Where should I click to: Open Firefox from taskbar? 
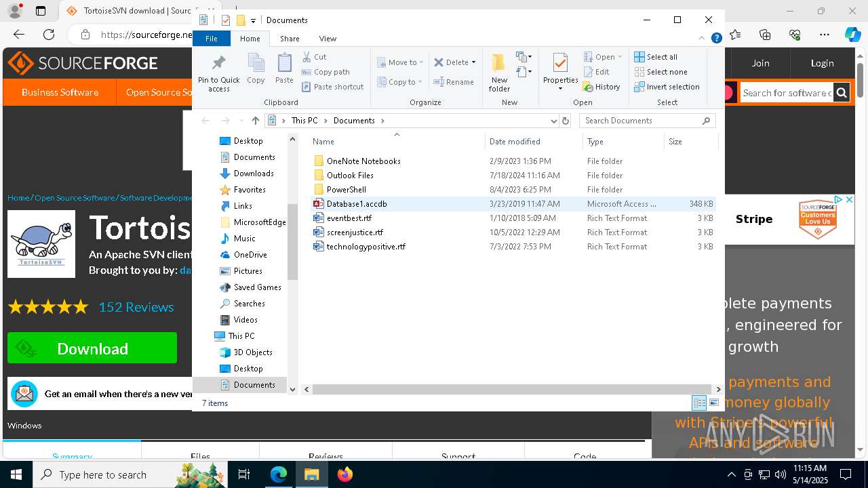coord(345,474)
